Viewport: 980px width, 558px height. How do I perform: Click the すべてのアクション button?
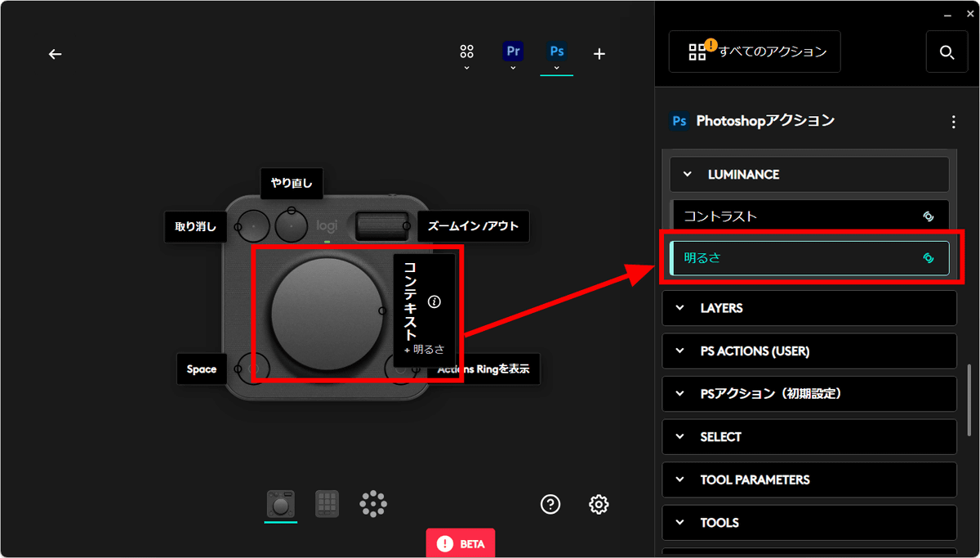[x=755, y=52]
